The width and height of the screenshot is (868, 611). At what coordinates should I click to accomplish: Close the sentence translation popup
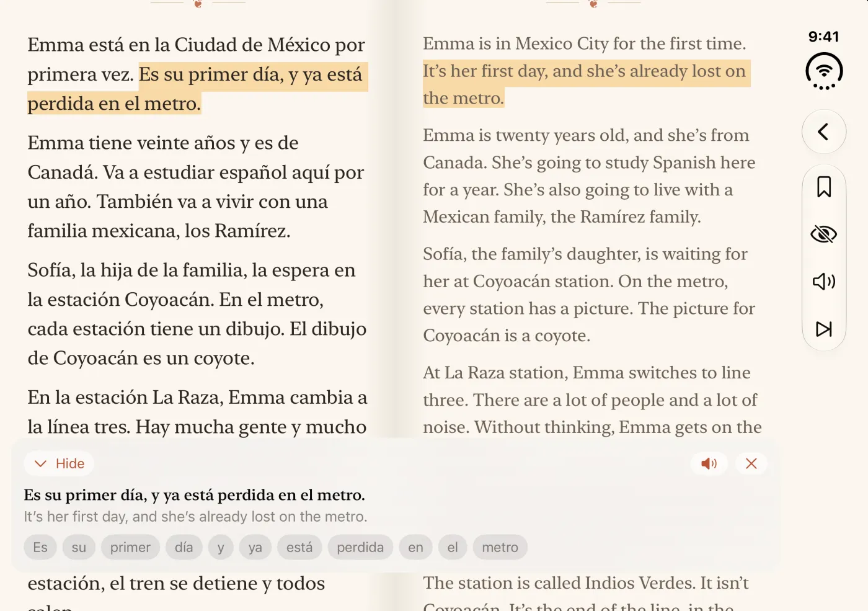point(751,463)
